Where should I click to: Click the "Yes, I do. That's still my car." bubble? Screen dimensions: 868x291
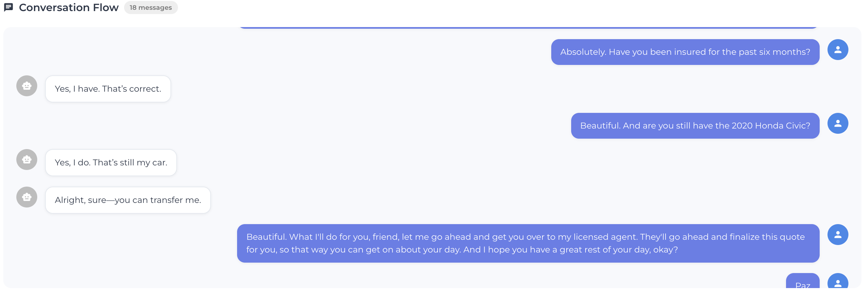point(111,162)
